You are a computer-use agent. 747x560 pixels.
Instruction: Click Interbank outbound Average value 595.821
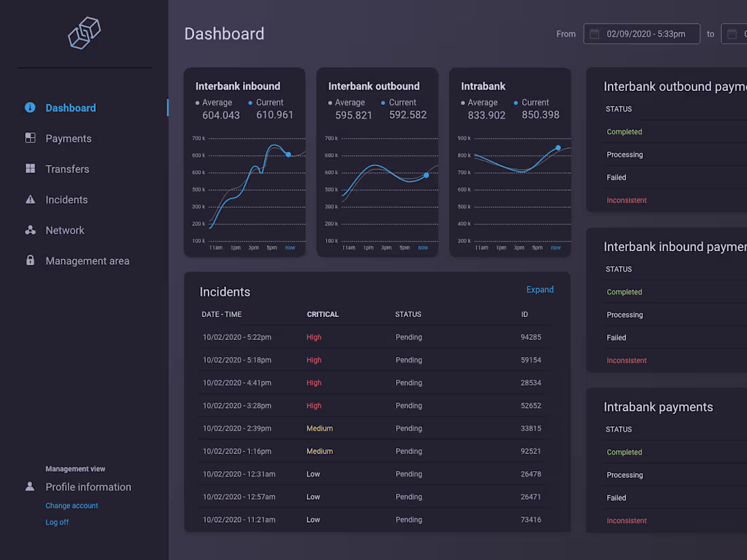[x=354, y=115]
